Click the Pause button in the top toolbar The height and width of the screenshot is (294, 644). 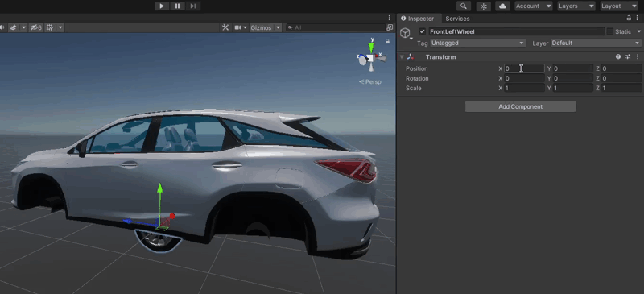(177, 6)
